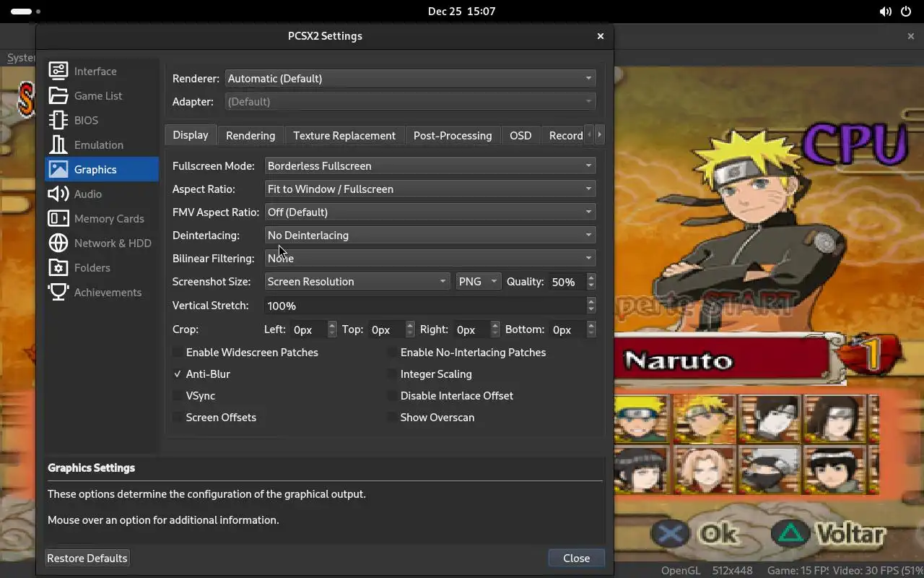Toggle Integer Scaling checkbox
This screenshot has width=924, height=578.
tap(392, 374)
